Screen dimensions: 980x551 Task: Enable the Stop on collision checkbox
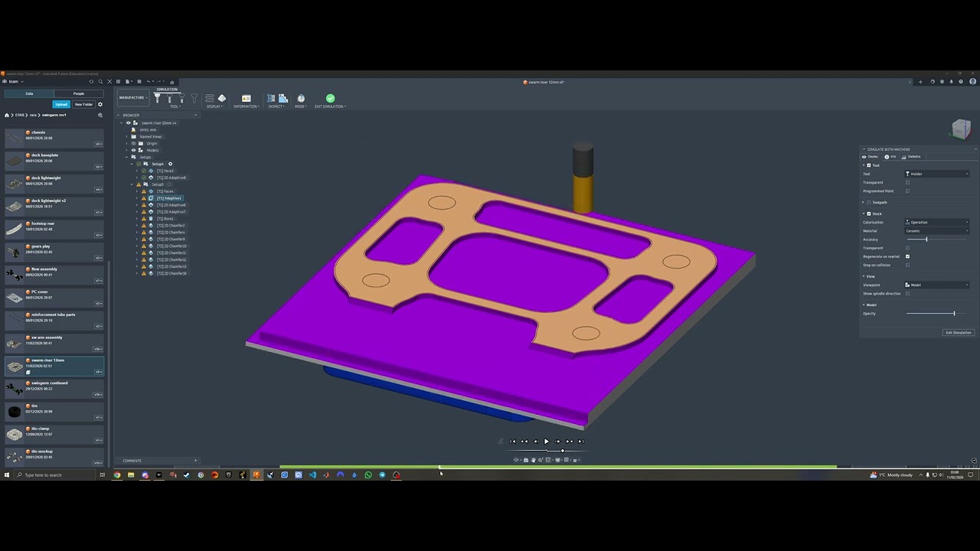(x=907, y=265)
